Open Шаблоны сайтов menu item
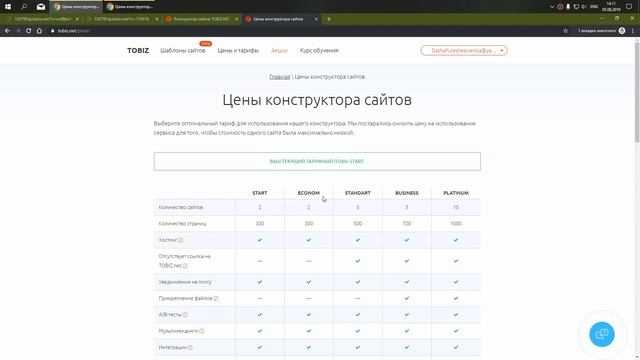This screenshot has height=360, width=640. (x=182, y=51)
